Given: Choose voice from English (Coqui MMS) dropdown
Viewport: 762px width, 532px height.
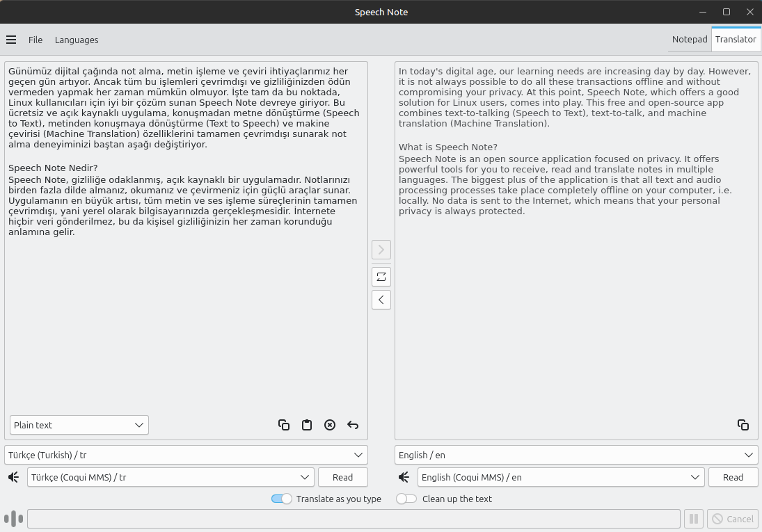Looking at the screenshot, I should (x=561, y=477).
